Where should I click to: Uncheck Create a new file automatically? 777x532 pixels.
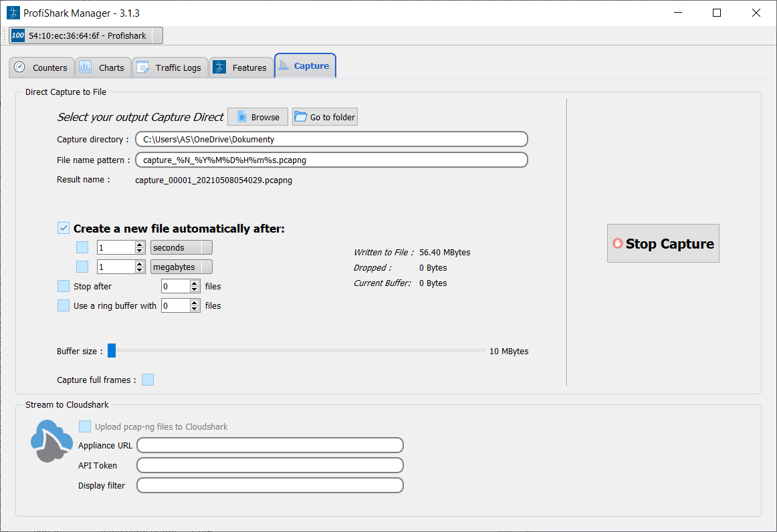pyautogui.click(x=64, y=229)
